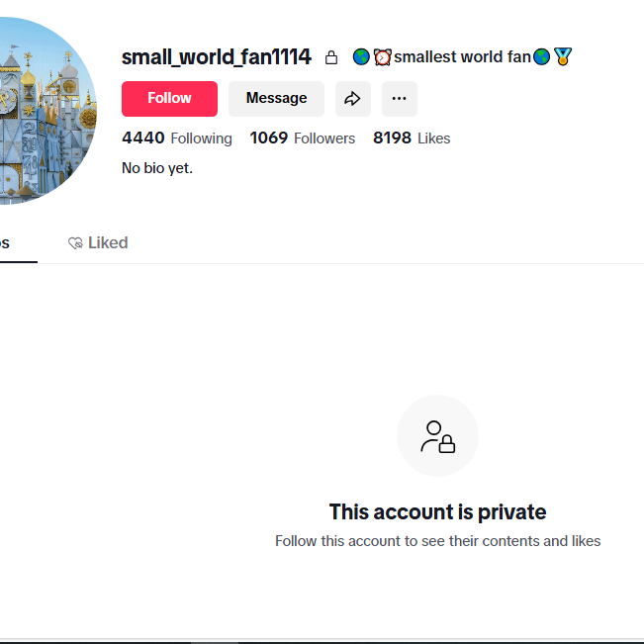Click the share arrow icon button
The image size is (644, 644).
[x=353, y=99]
